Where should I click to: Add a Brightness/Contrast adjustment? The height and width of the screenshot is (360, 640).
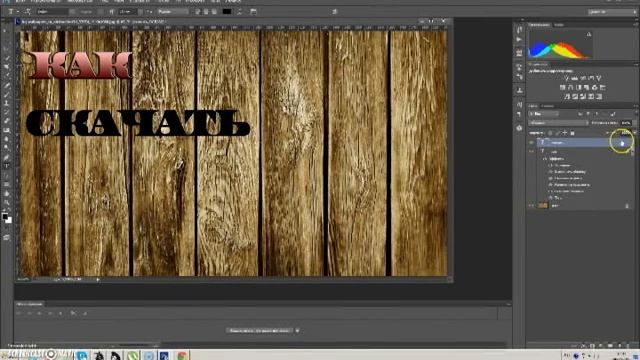567,78
